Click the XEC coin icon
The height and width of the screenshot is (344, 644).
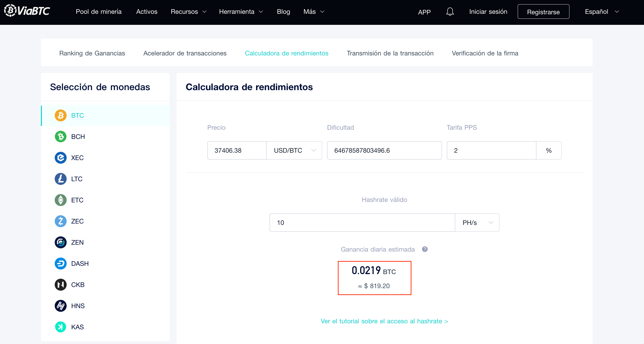click(x=60, y=158)
